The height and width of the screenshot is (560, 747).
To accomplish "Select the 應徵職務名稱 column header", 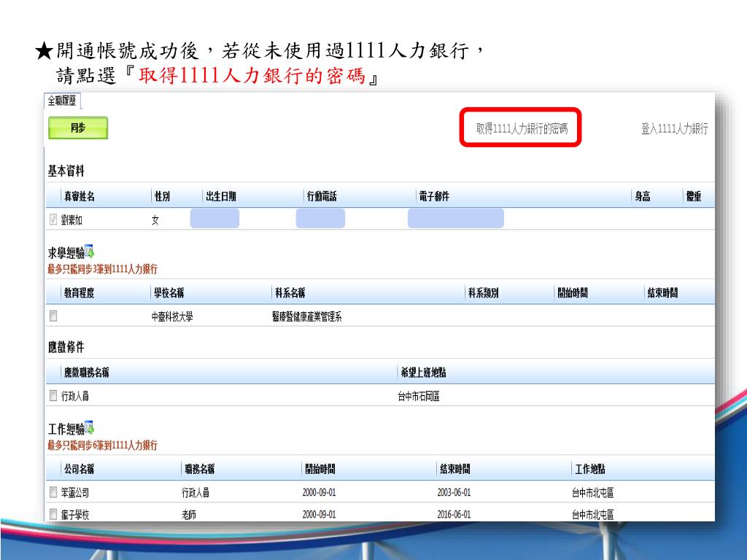I will tap(87, 373).
